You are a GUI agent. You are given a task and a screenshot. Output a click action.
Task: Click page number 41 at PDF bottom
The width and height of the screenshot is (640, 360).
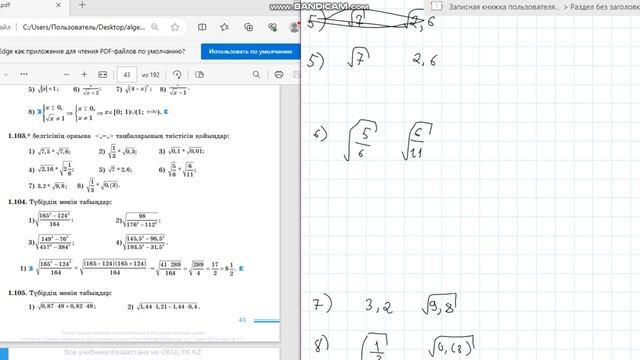(242, 320)
